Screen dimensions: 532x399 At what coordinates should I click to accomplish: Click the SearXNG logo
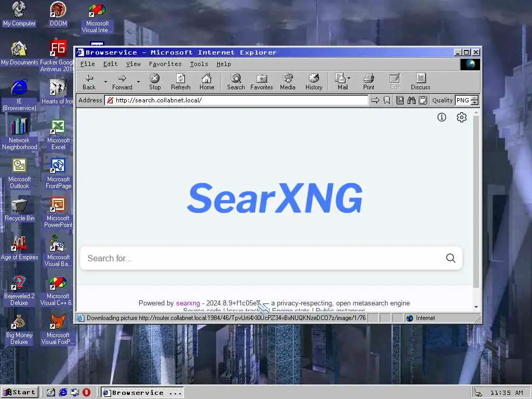275,198
